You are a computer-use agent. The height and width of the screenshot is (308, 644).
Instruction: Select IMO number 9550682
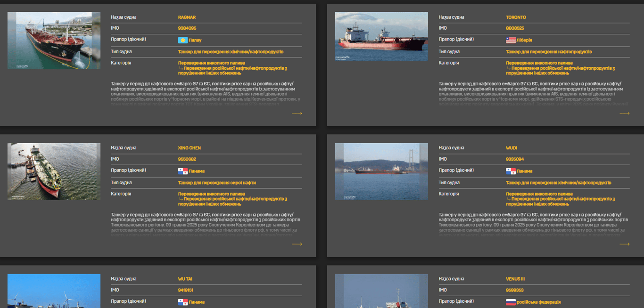[187, 160]
